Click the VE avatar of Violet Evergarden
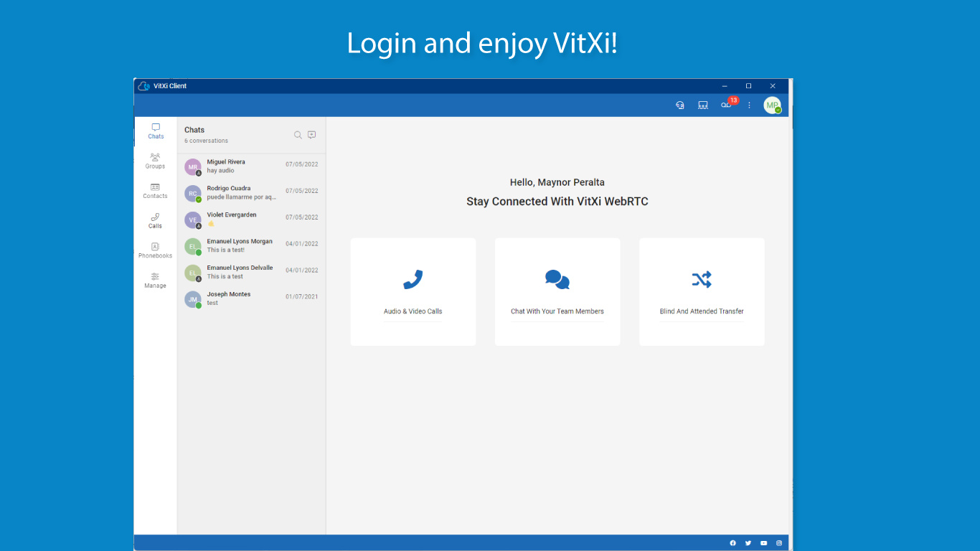This screenshot has height=551, width=980. [193, 220]
